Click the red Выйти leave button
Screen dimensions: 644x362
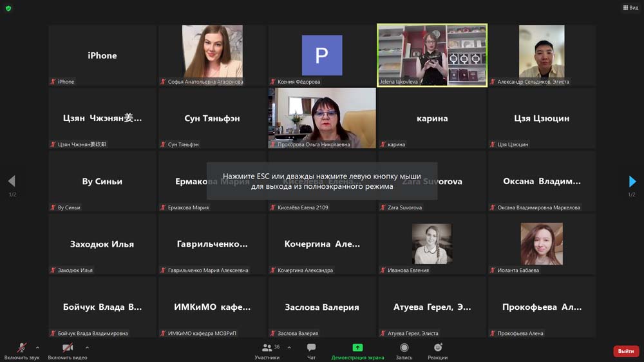click(625, 351)
